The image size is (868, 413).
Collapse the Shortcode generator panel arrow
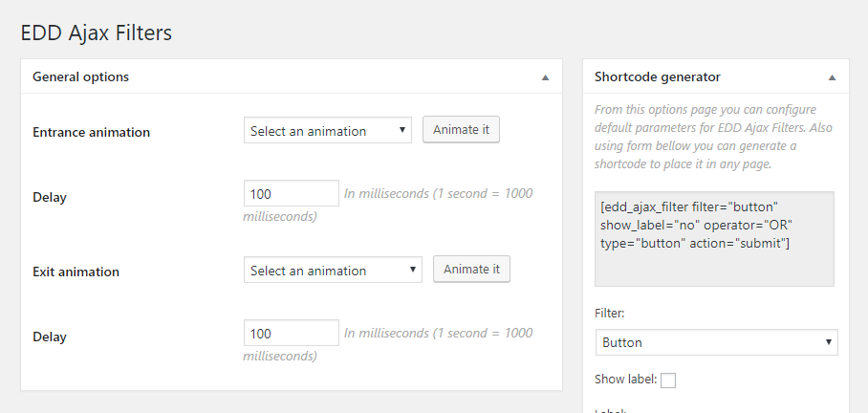click(x=832, y=77)
